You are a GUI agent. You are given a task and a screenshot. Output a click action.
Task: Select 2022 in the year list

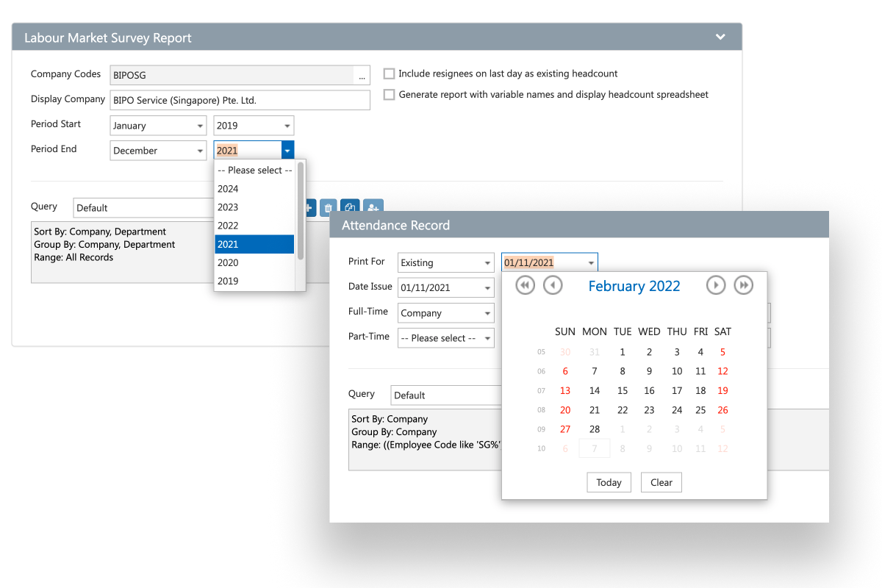click(254, 226)
